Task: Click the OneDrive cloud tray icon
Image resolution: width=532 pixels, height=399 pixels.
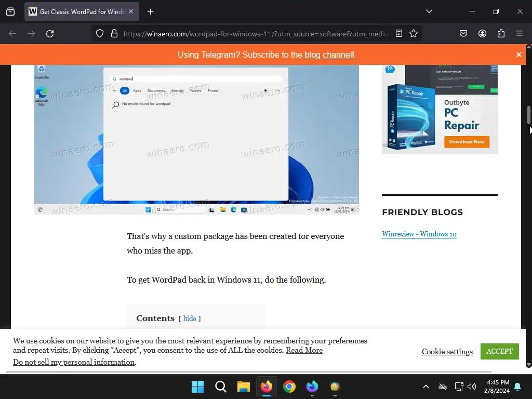Action: tap(443, 387)
